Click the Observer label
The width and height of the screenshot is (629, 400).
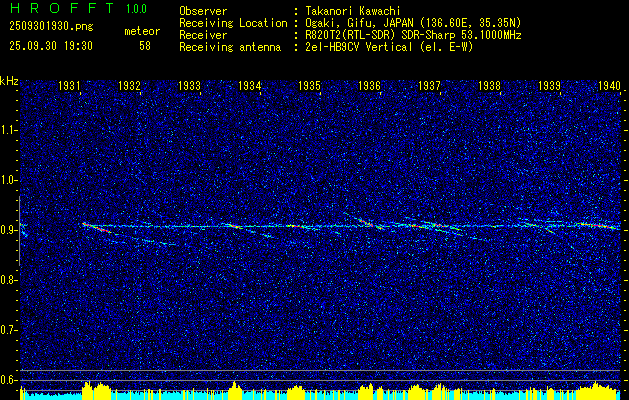click(x=203, y=11)
